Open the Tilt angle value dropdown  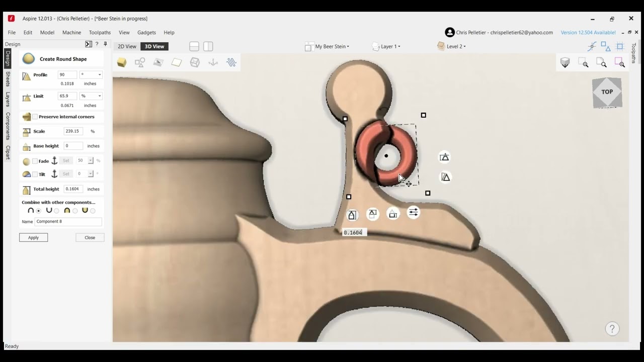coord(91,174)
